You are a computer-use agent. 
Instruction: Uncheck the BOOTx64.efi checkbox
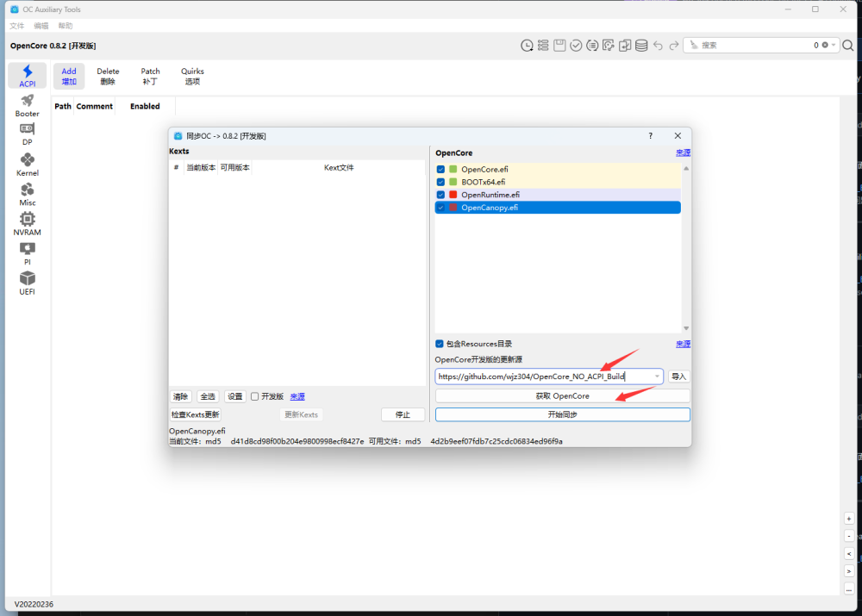pos(440,182)
